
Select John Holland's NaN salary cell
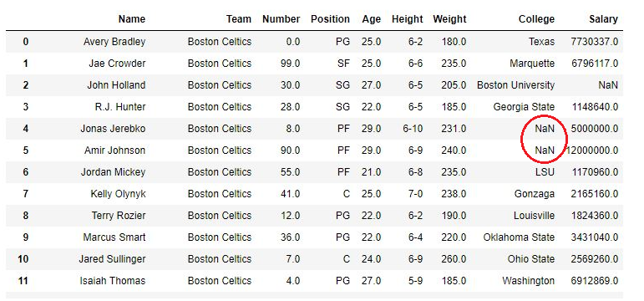(608, 85)
